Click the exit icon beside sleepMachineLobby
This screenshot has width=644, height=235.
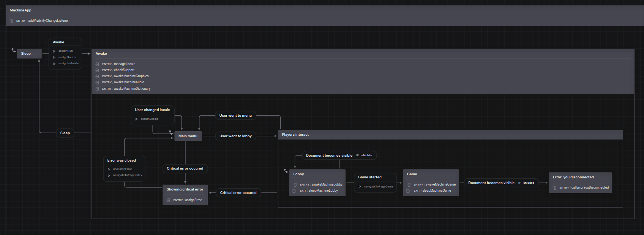[295, 191]
